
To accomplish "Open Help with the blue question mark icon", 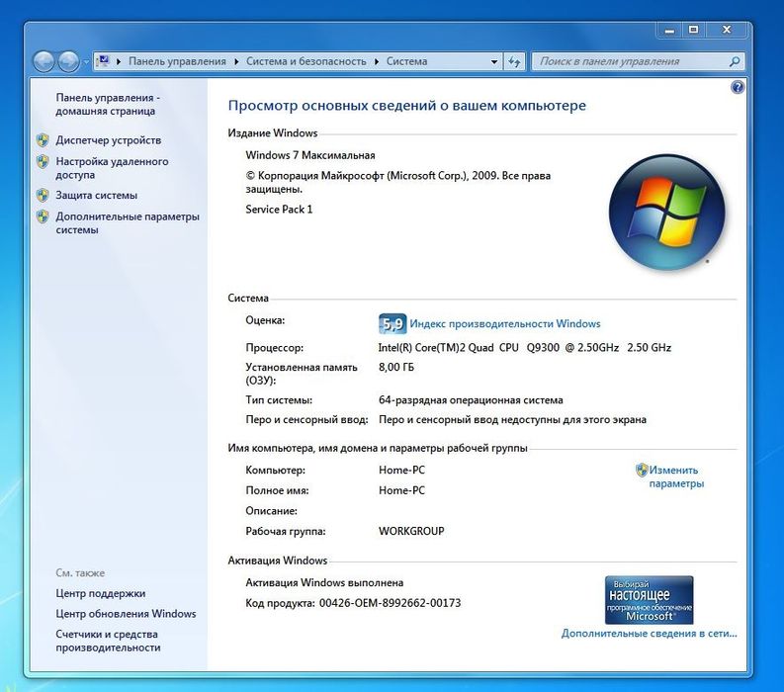I will pyautogui.click(x=738, y=88).
